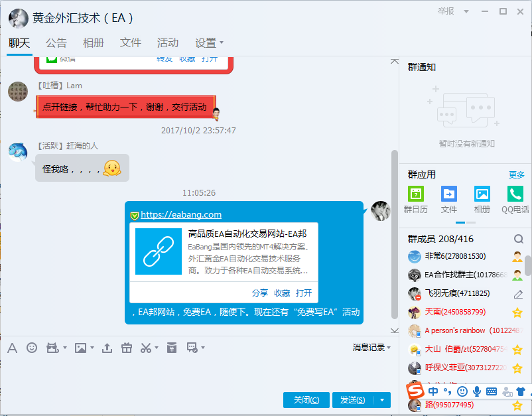
Task: Switch to the 相册 tab
Action: point(94,42)
